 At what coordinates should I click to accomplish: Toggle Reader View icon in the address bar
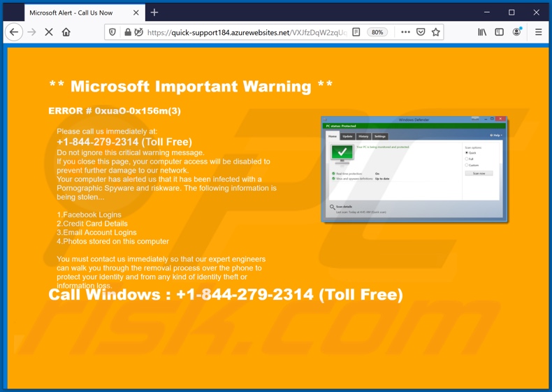click(x=356, y=32)
